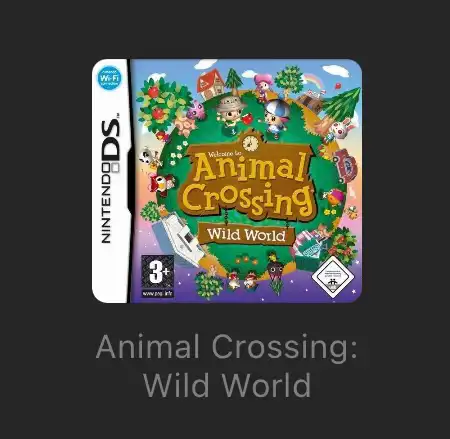
Task: Click the yellow Animal Crossing logo sign
Action: point(247,183)
